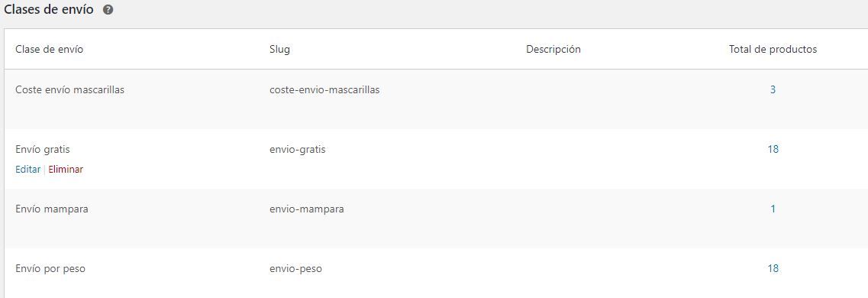Select the Envío gratis class name
Screen dimensions: 868x298
point(43,149)
